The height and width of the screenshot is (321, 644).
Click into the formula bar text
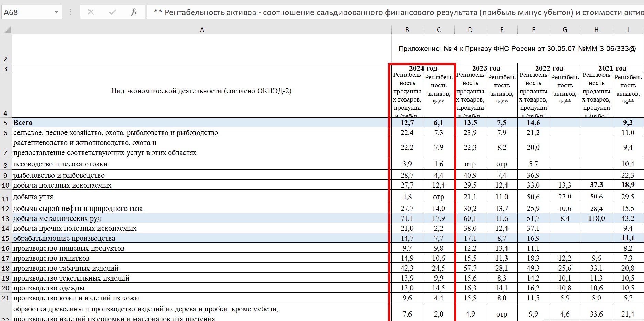(395, 12)
